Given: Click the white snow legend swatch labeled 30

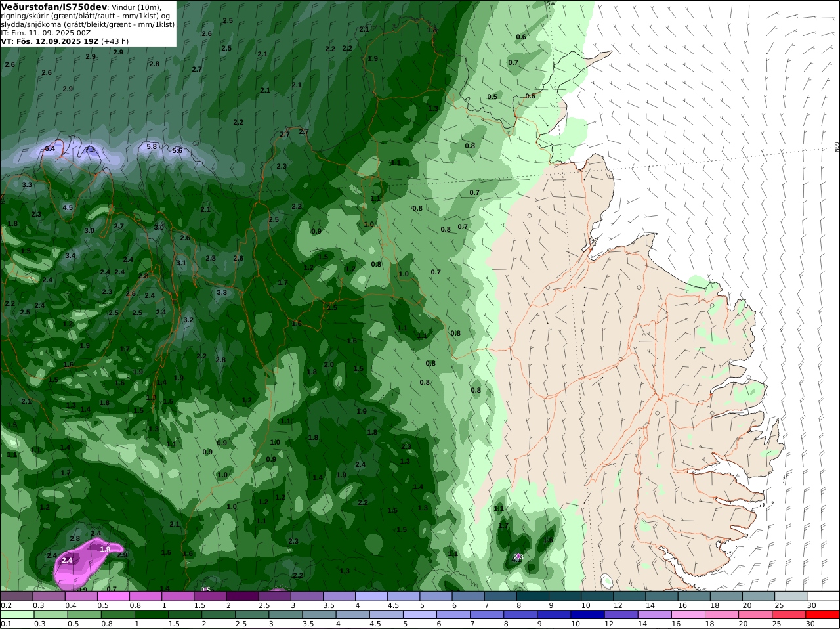Looking at the screenshot, I should (823, 596).
